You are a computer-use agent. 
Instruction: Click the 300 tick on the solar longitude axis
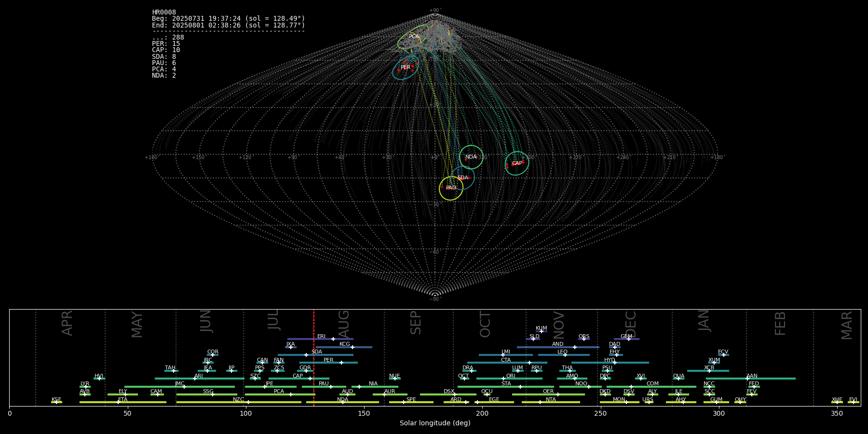[719, 413]
